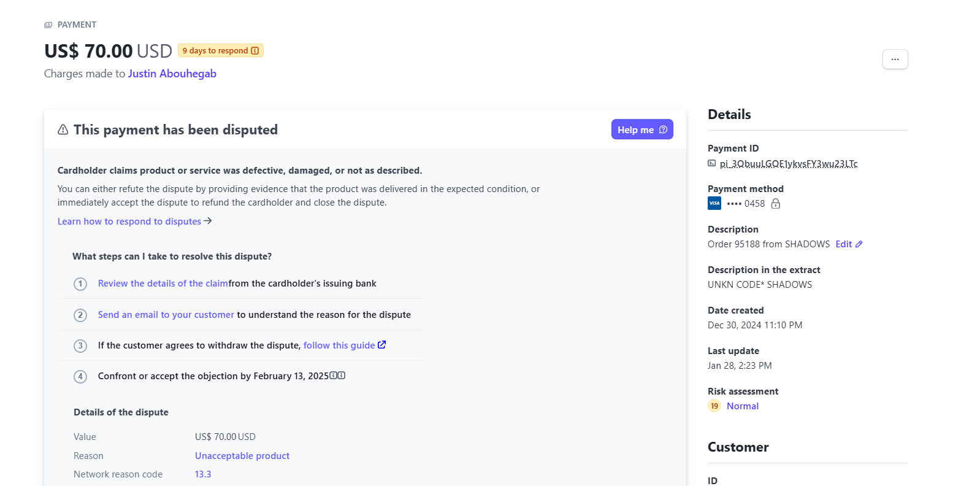Click Send an email to your customer

click(x=166, y=315)
